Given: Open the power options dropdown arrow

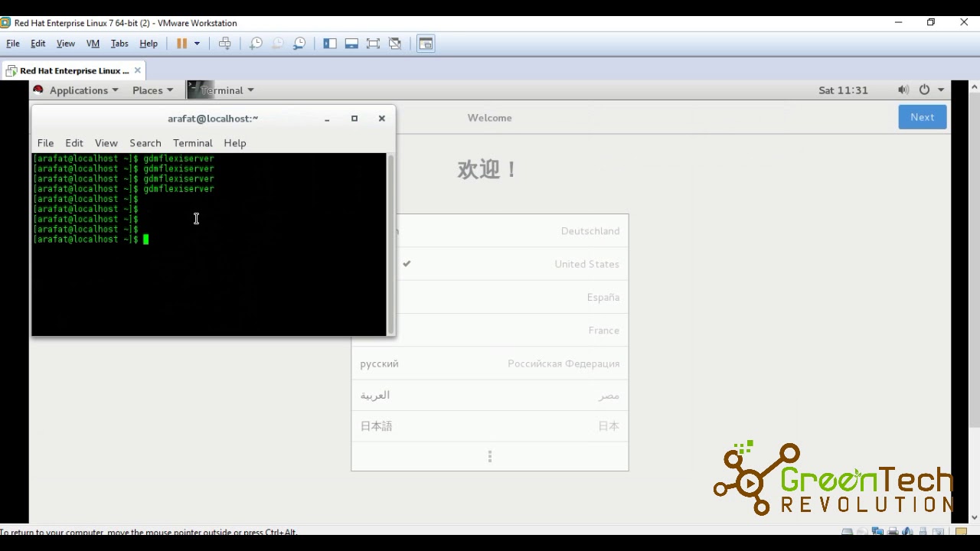Looking at the screenshot, I should pos(197,44).
